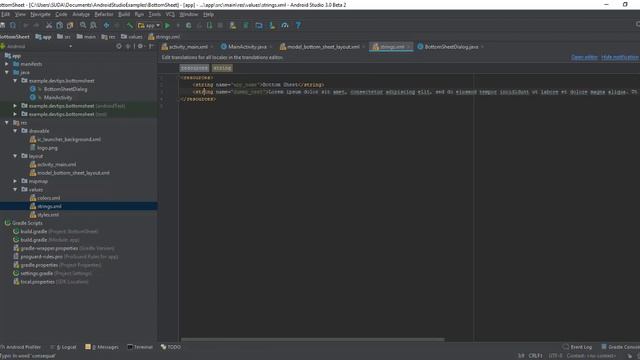Open the Logcat tool window

click(x=64, y=347)
